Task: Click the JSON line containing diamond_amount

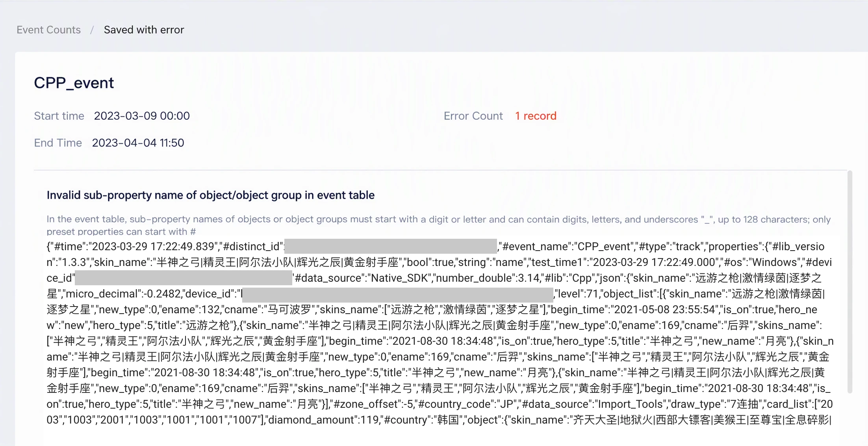Action: coord(439,420)
